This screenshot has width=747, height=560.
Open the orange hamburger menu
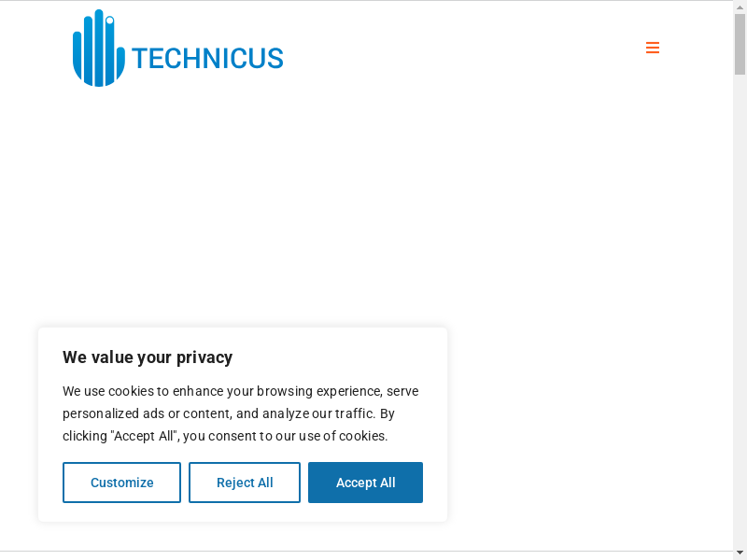pos(653,48)
